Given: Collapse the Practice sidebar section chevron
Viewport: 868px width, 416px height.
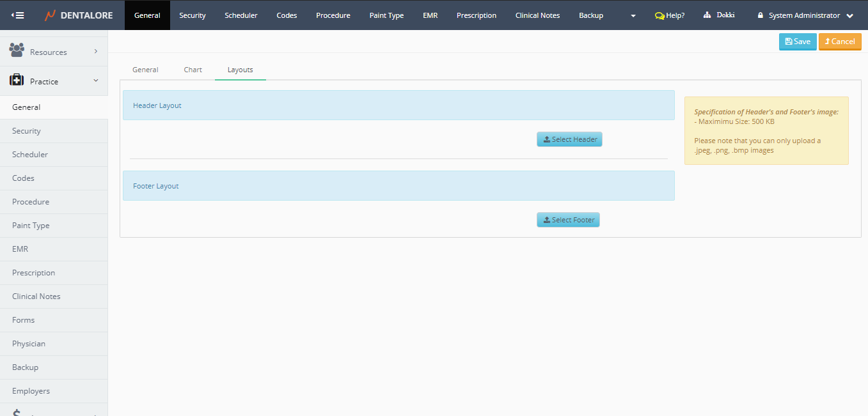Looking at the screenshot, I should pos(96,81).
